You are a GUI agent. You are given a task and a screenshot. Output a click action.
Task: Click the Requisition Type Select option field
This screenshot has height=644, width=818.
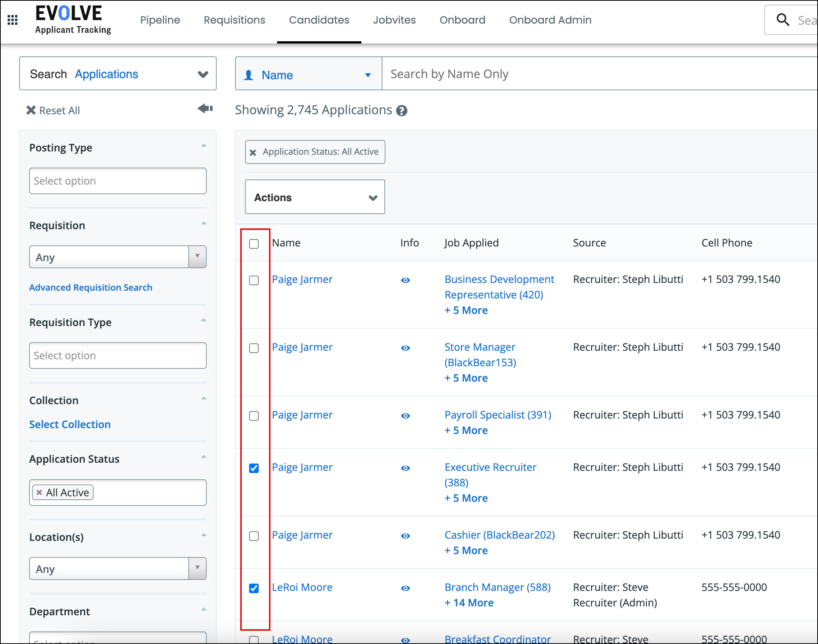(x=118, y=356)
